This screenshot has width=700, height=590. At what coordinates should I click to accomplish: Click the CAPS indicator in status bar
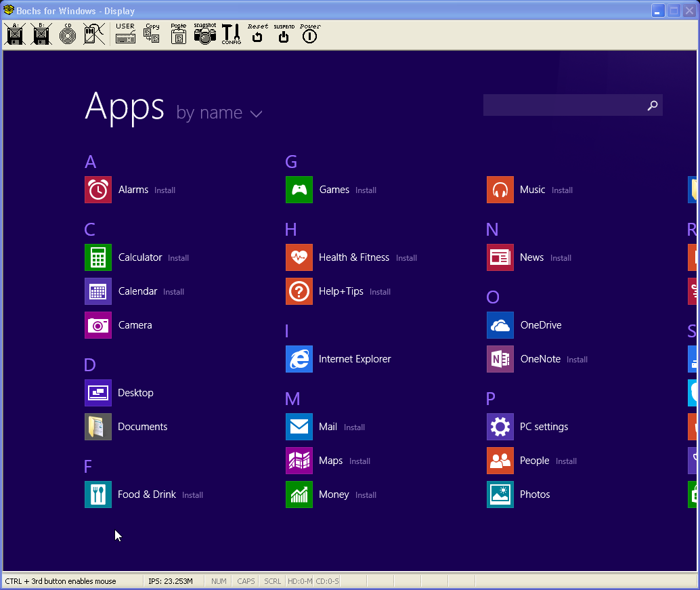pyautogui.click(x=246, y=581)
